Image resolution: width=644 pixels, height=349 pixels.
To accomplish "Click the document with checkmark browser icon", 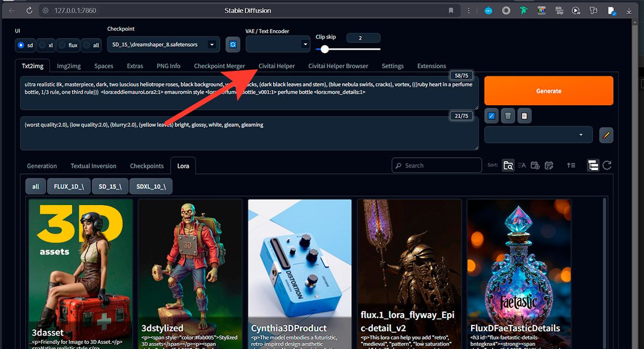I will pyautogui.click(x=611, y=10).
